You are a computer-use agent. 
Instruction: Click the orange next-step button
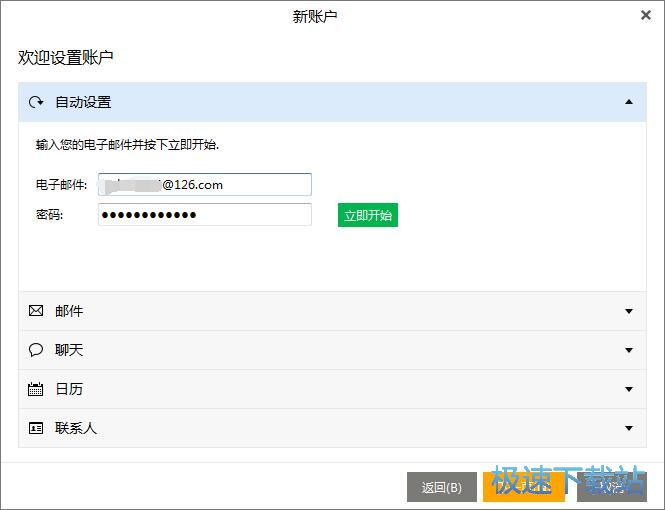[x=524, y=487]
